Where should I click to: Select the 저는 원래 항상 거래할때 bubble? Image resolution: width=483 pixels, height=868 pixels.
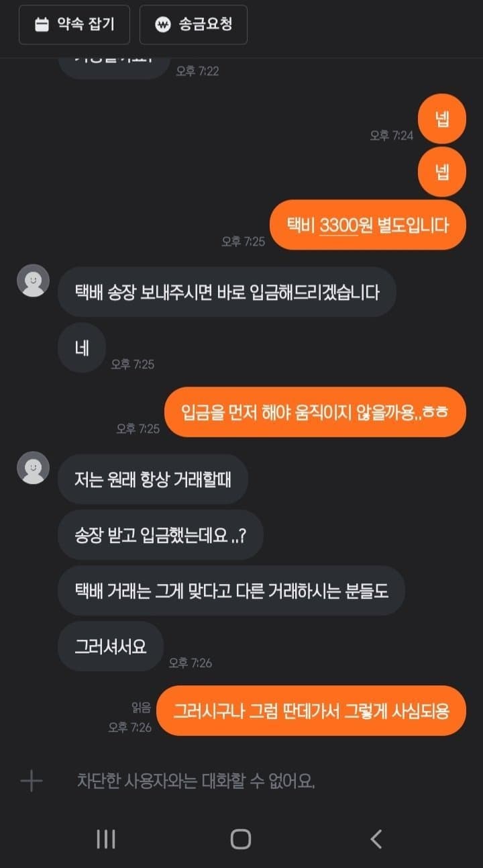pos(153,479)
